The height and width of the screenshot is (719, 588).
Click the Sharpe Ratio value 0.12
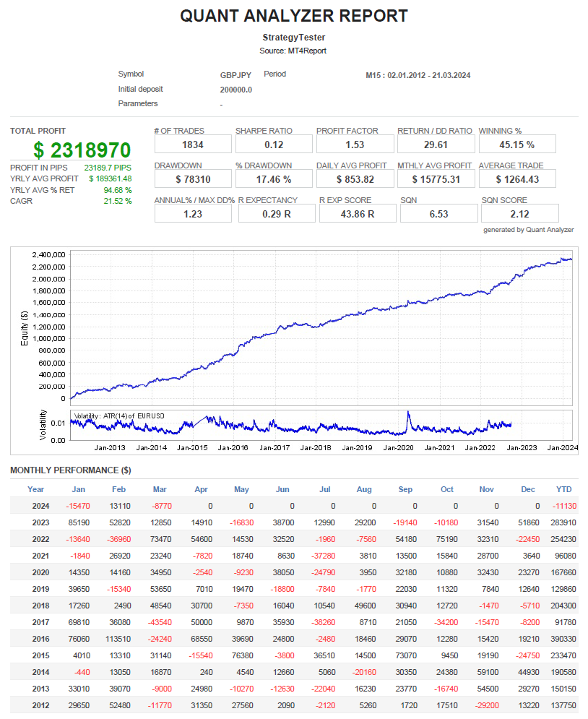click(x=274, y=145)
